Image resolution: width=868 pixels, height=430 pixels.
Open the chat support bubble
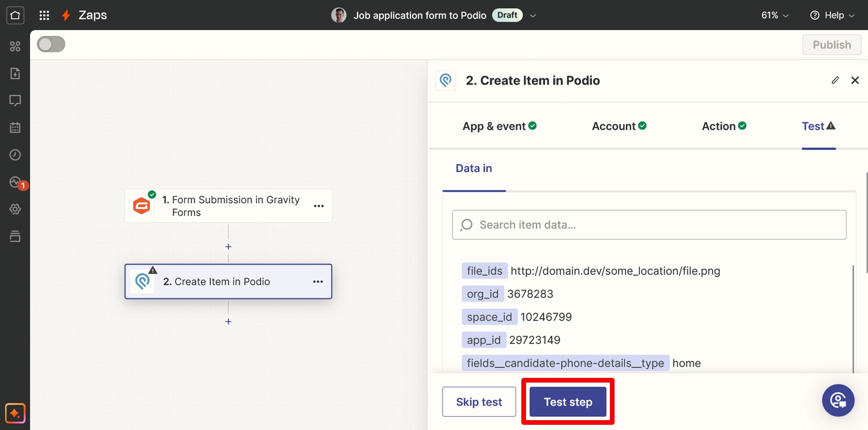[838, 400]
